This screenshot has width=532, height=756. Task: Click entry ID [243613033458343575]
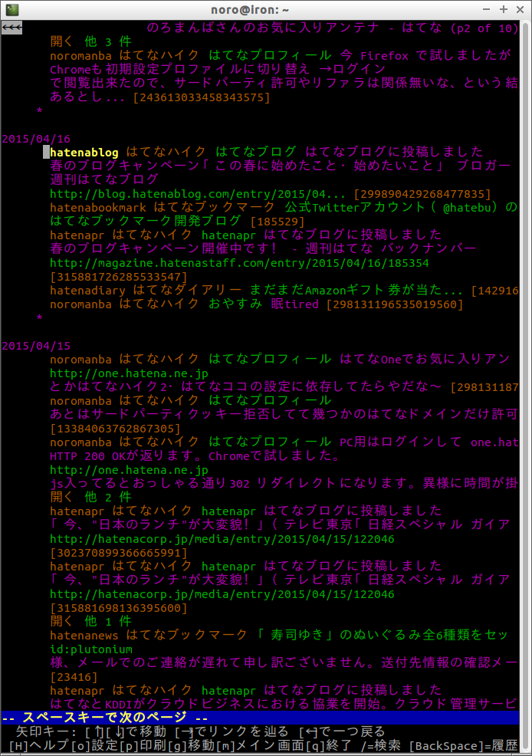point(202,97)
